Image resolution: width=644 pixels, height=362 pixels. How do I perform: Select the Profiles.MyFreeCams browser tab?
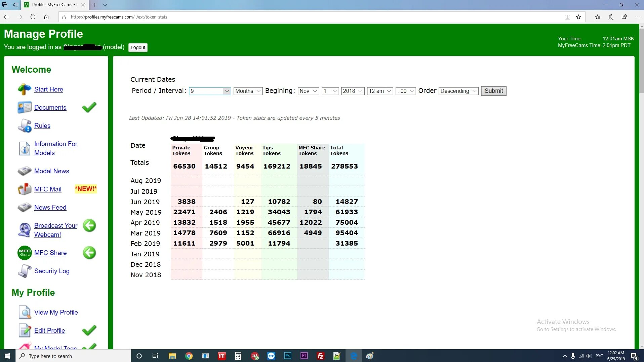(x=55, y=5)
